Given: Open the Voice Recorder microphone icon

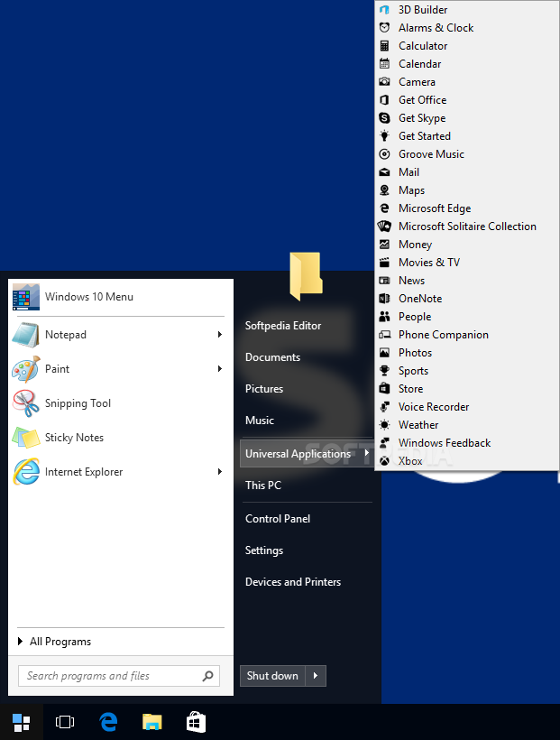Looking at the screenshot, I should (384, 406).
